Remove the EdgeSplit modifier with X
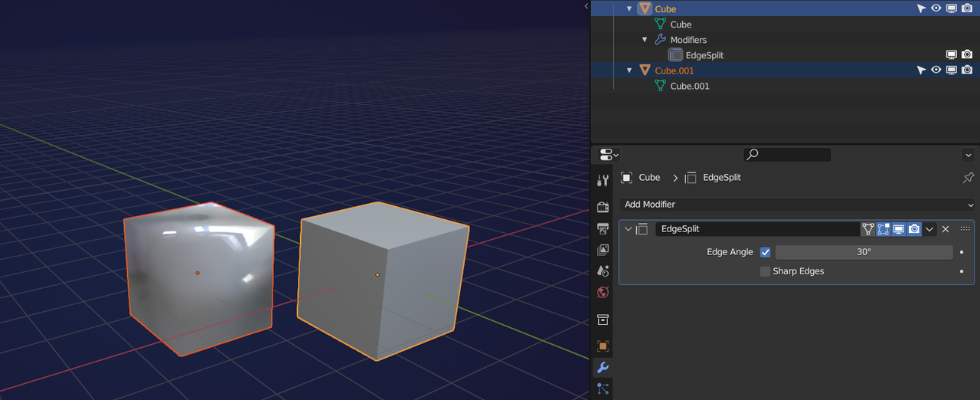980x400 pixels. [x=946, y=229]
